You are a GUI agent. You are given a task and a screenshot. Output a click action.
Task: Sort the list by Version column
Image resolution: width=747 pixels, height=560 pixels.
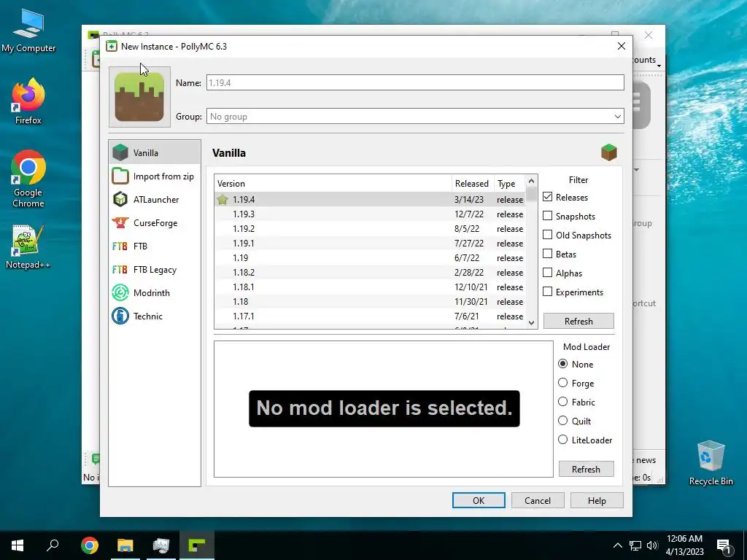pos(333,183)
